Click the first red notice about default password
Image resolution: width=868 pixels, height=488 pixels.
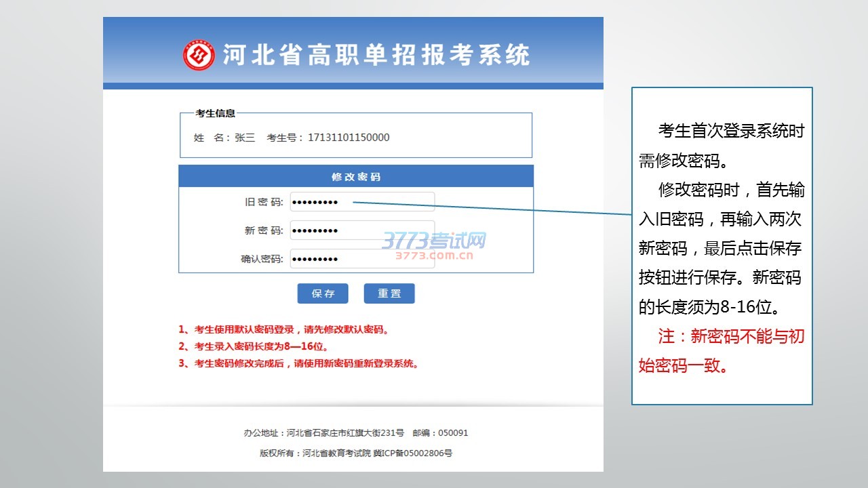click(x=283, y=330)
